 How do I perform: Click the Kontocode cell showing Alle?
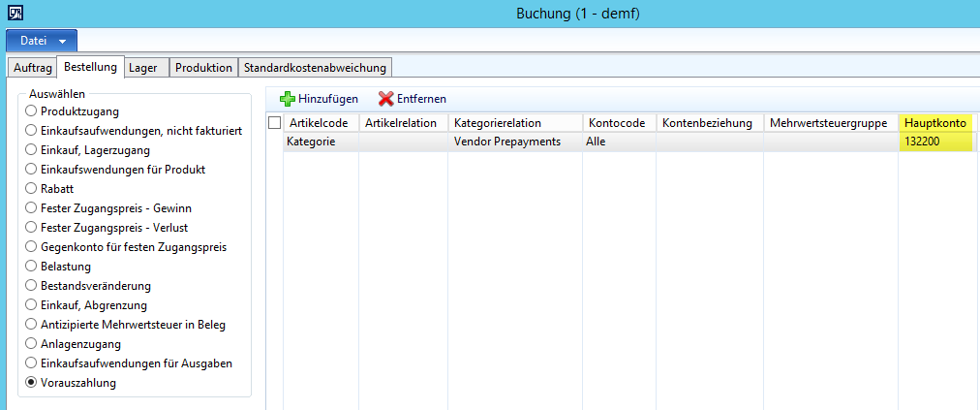618,142
